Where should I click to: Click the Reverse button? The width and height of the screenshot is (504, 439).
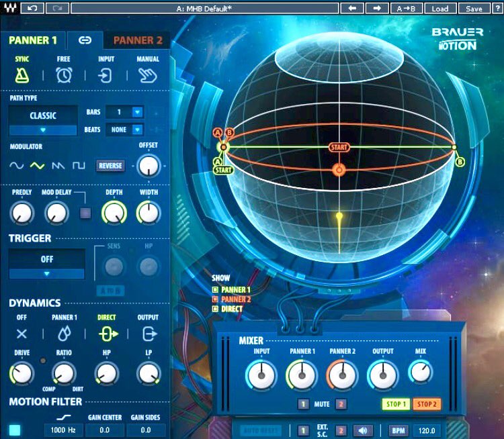110,166
